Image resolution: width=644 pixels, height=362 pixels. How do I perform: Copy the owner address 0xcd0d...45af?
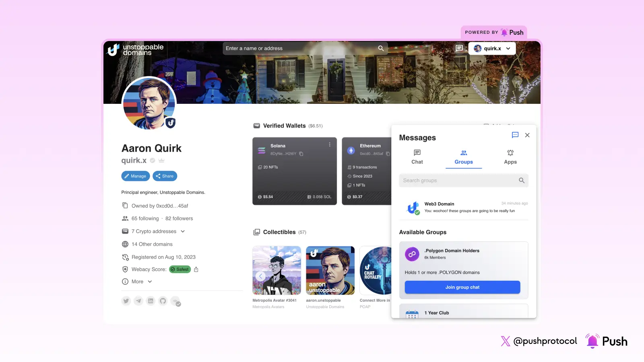[x=125, y=205]
